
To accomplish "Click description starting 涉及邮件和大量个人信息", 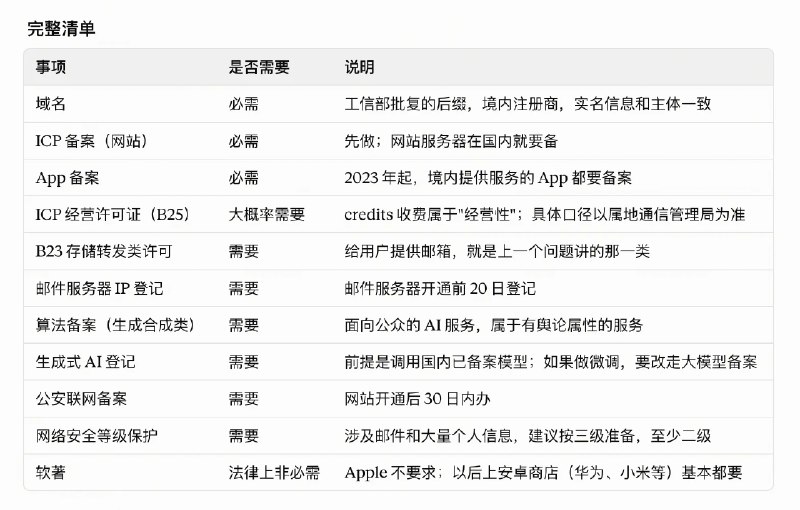I will pos(528,436).
